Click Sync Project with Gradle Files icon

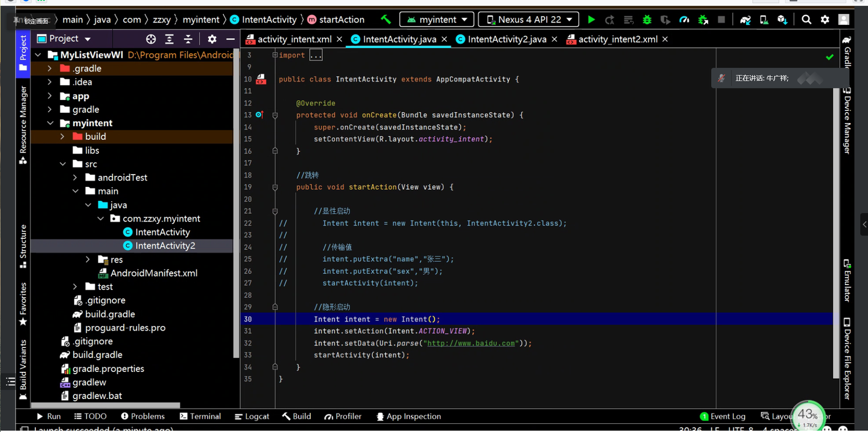click(745, 20)
